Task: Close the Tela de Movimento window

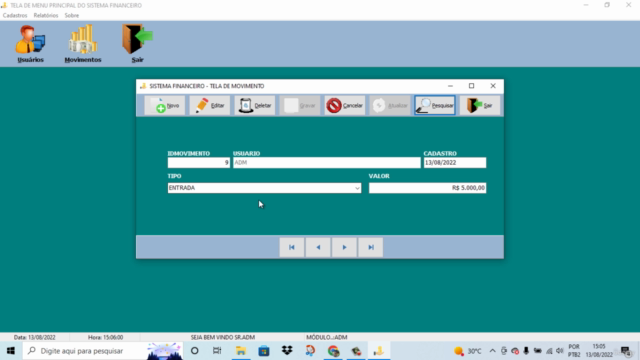Action: (x=493, y=86)
